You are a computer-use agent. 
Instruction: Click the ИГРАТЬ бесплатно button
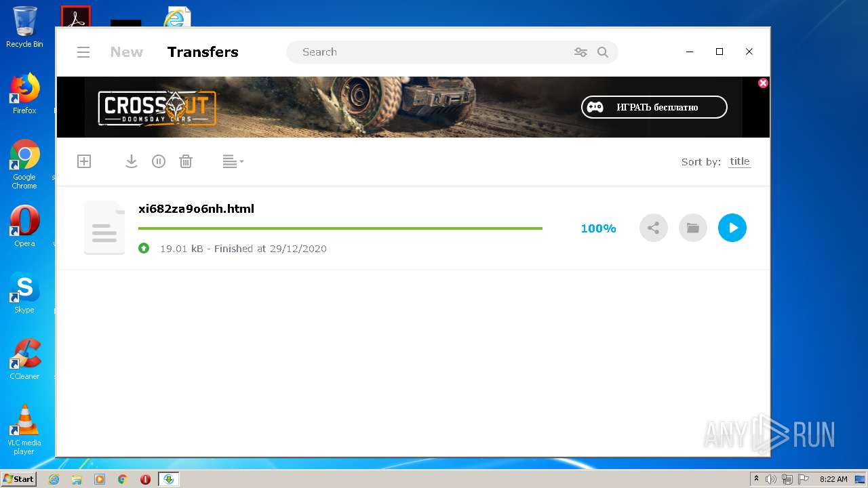pos(654,107)
